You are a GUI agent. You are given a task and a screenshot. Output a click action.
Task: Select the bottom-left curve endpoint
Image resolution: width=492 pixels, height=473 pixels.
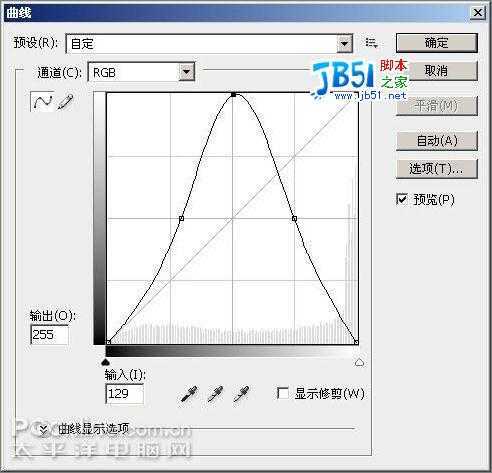[108, 342]
